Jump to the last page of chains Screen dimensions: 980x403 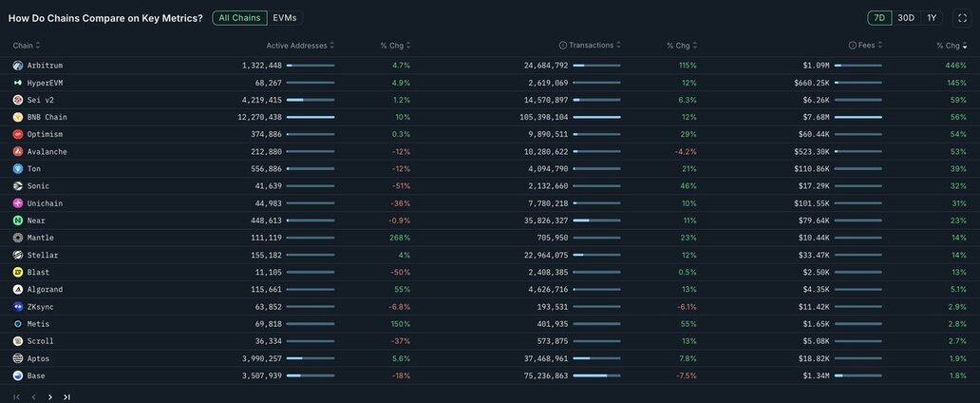click(x=66, y=396)
